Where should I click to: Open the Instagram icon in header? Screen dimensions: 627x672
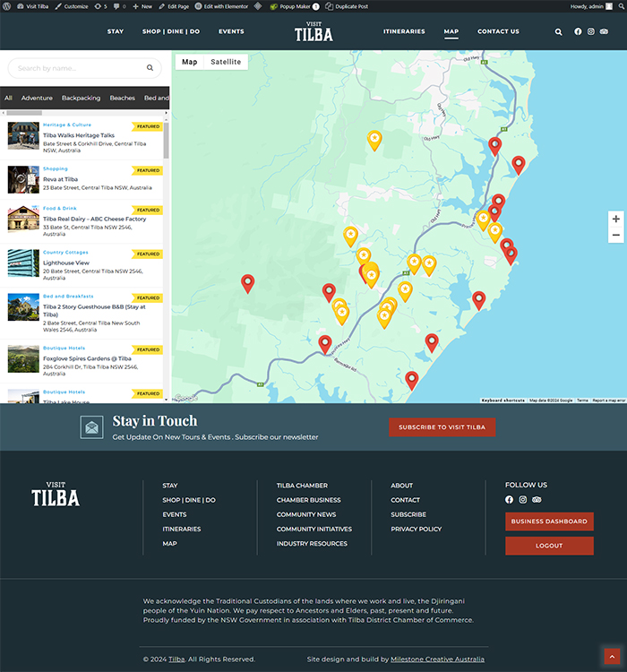coord(591,31)
